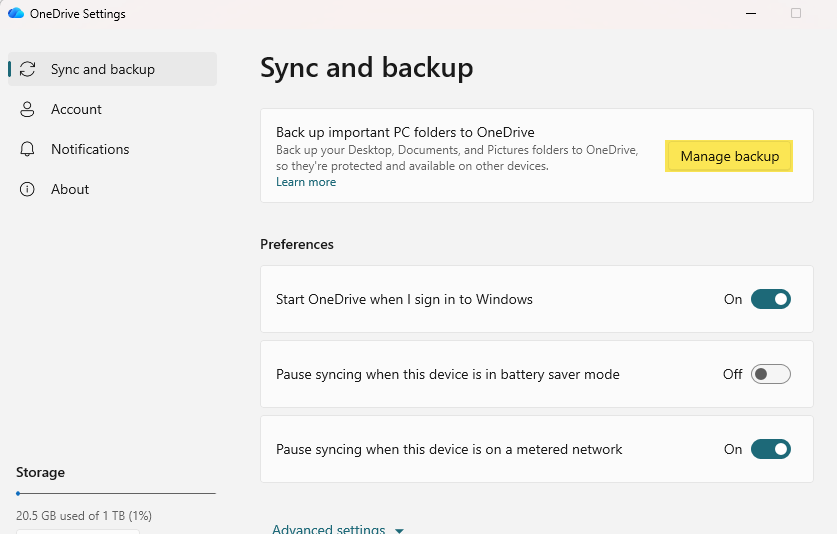This screenshot has width=837, height=534.
Task: Click the Manage backup button
Action: tap(729, 156)
